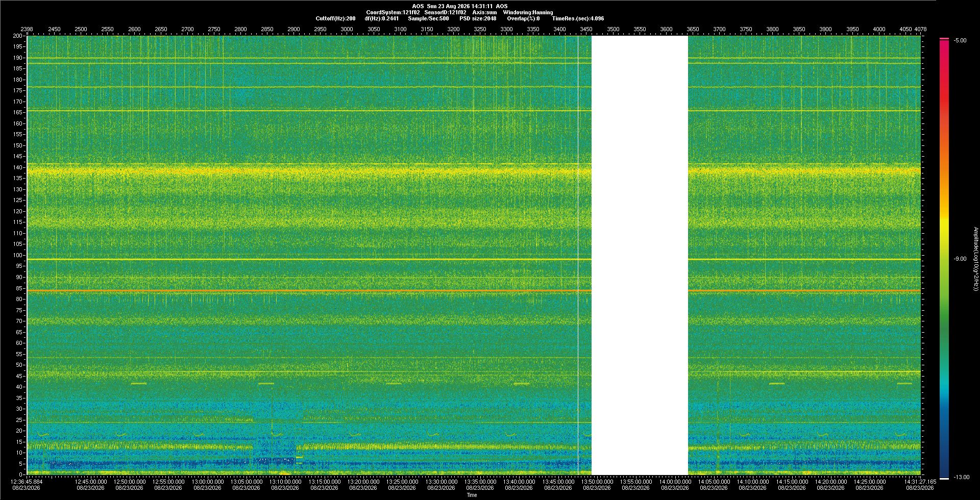Click the SensorID:121f02 header text
Screen dimensions: 980x500
(445, 12)
